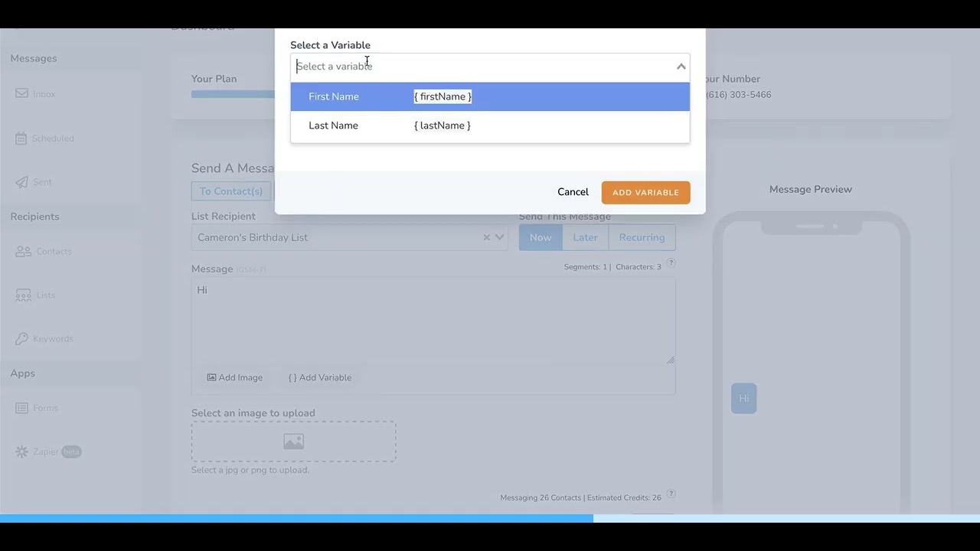Click the image upload dropzone
Screen dimensions: 980x551
pos(293,441)
